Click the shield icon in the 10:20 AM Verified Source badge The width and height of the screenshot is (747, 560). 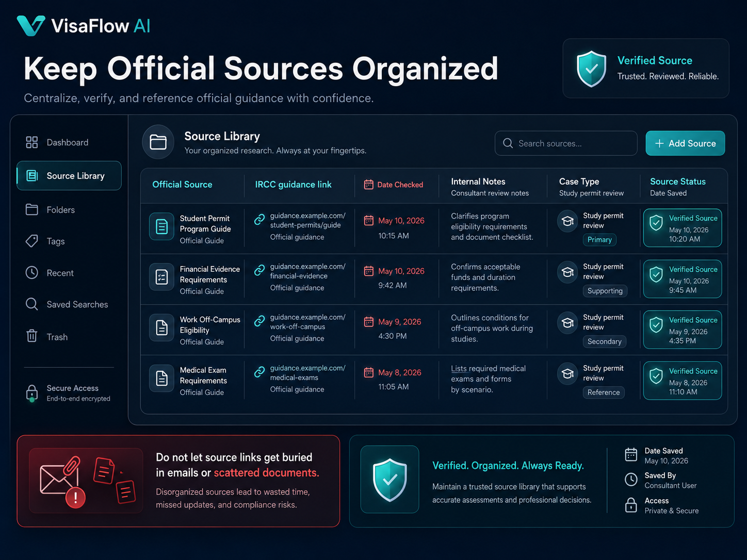coord(656,223)
